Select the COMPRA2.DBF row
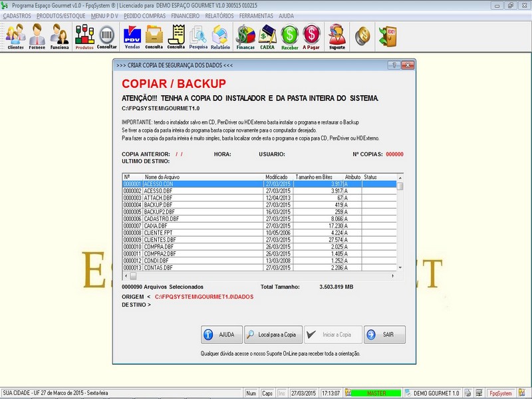The width and height of the screenshot is (532, 399). click(x=259, y=253)
